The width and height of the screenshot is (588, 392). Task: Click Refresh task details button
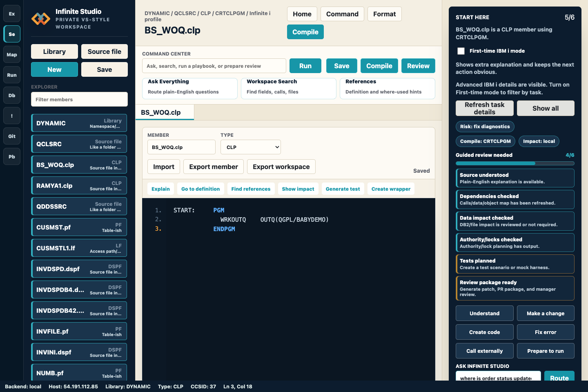coord(484,108)
